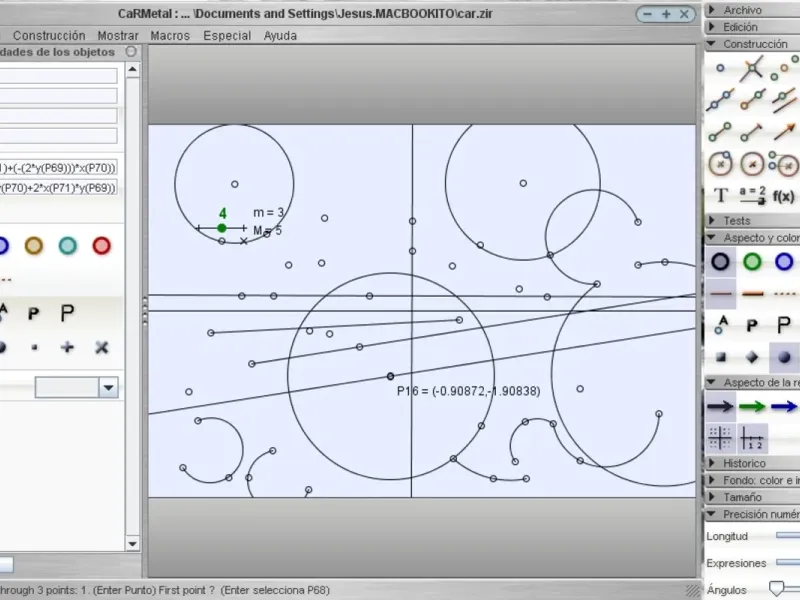Open the dropdown in properties panel
800x600 pixels.
(108, 388)
